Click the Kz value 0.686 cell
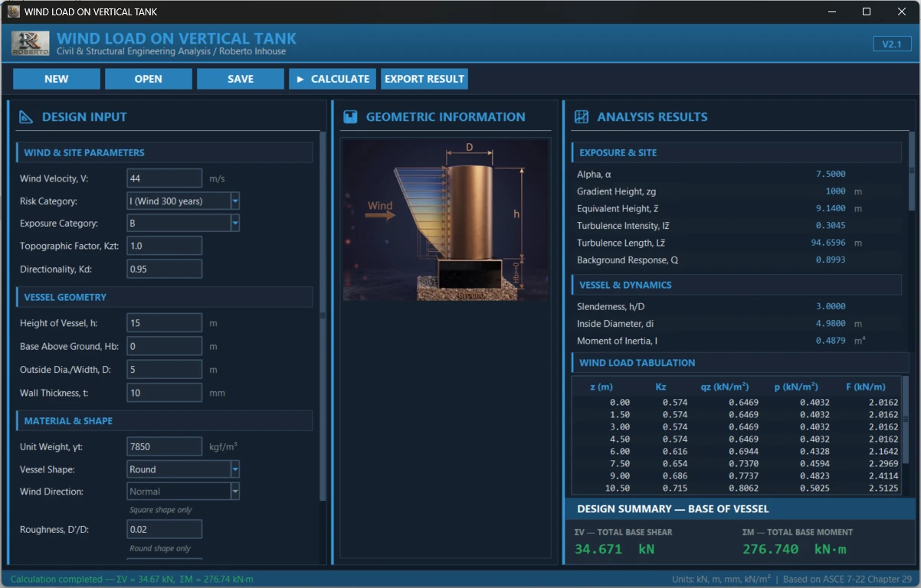This screenshot has width=921, height=588. 675,476
